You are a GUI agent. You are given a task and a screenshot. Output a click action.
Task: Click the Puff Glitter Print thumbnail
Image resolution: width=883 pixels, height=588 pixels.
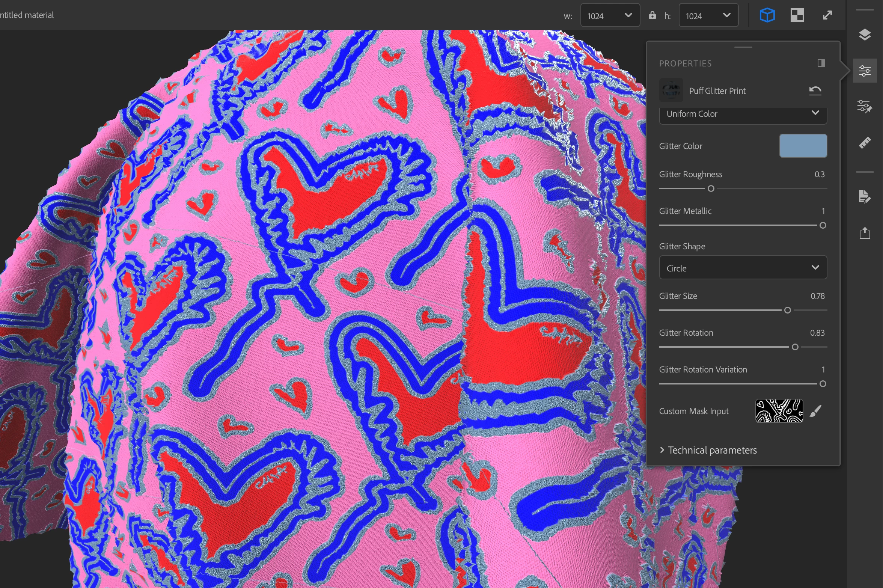(x=671, y=90)
